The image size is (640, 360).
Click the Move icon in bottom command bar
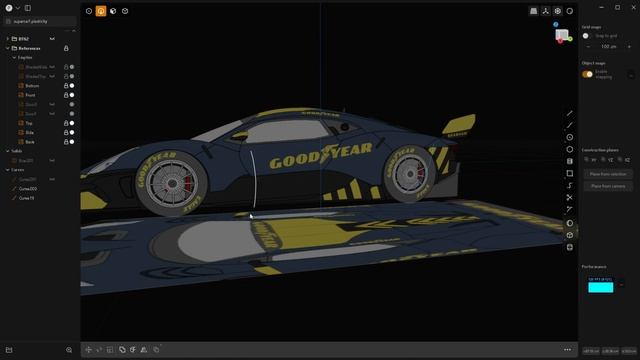point(89,349)
